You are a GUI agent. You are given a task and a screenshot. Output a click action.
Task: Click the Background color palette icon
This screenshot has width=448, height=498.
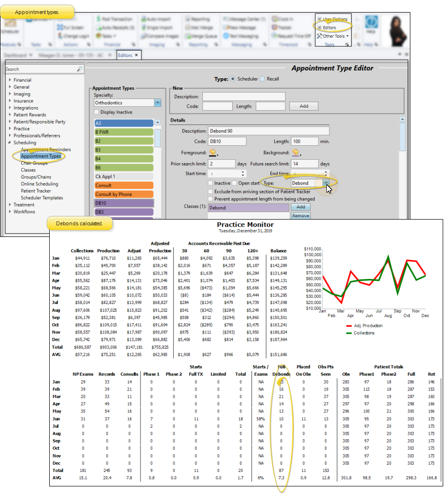tap(295, 153)
